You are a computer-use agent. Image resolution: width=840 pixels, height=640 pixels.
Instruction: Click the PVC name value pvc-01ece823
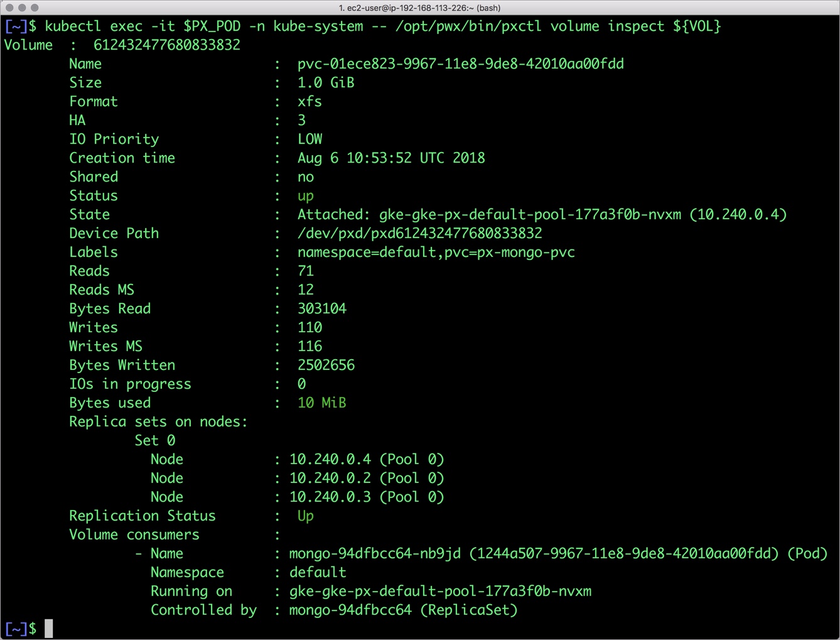[x=460, y=64]
